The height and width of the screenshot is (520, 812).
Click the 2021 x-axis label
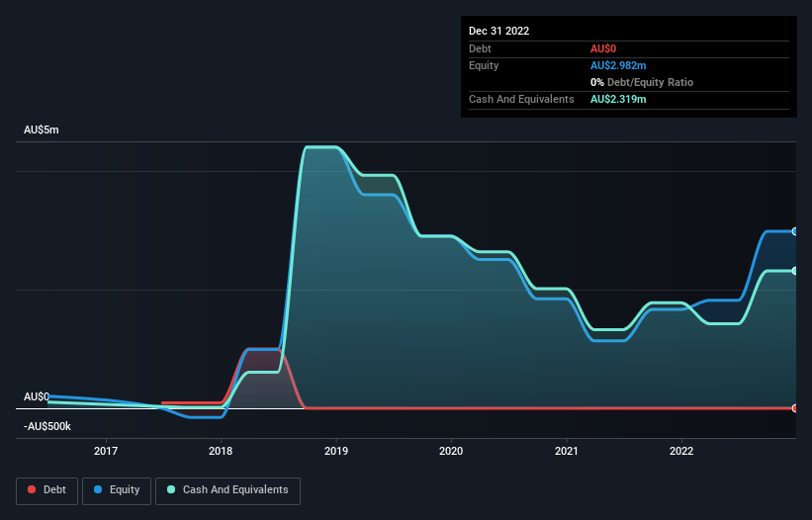click(x=567, y=451)
